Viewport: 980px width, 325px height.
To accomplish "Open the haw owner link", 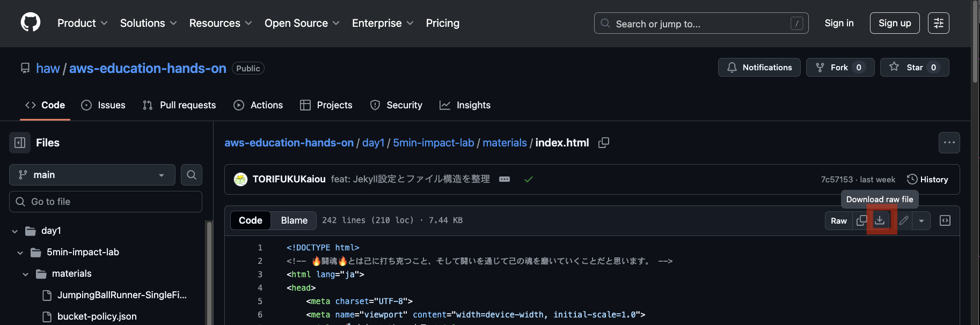I will click(x=48, y=68).
